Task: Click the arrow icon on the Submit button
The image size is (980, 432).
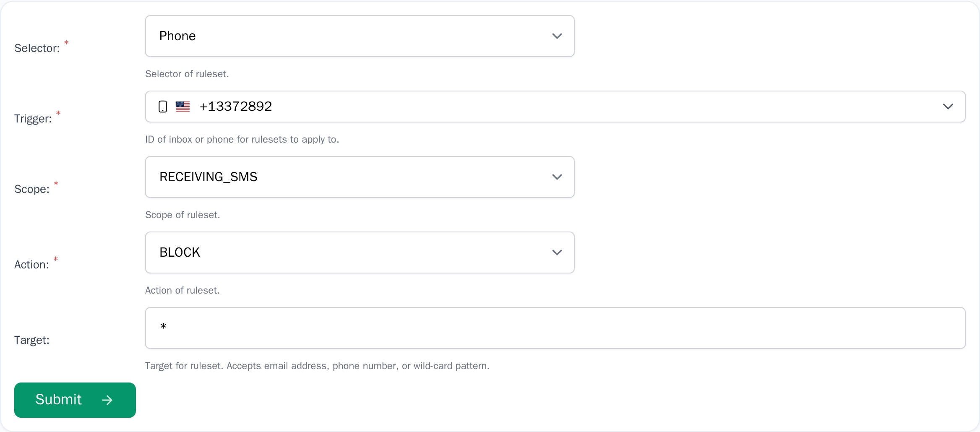Action: point(107,400)
